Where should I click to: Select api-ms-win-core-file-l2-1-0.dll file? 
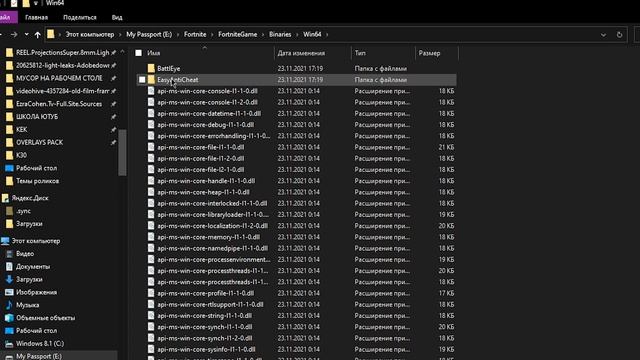point(201,170)
